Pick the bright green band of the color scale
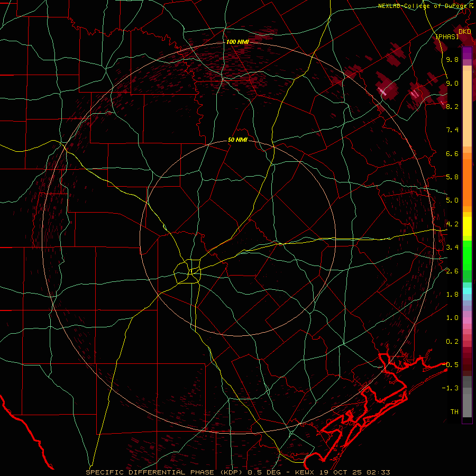 [x=467, y=255]
